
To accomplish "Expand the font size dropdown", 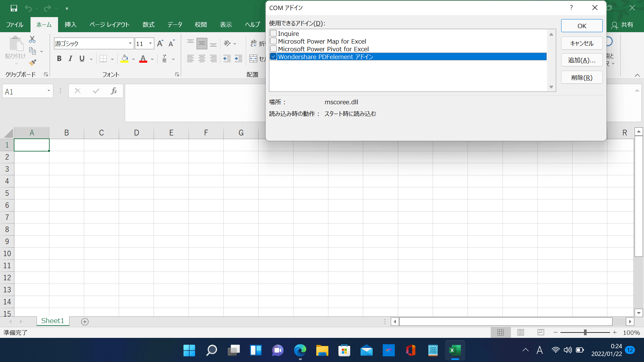I will (x=150, y=43).
